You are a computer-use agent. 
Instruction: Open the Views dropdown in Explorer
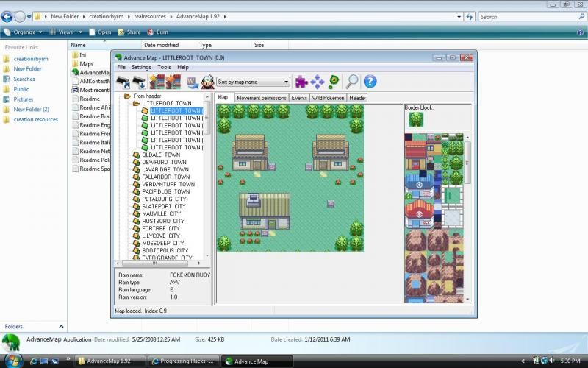65,32
